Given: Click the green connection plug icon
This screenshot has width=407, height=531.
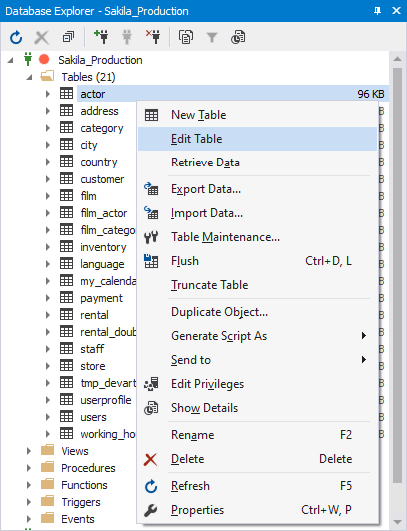Looking at the screenshot, I should pyautogui.click(x=28, y=59).
